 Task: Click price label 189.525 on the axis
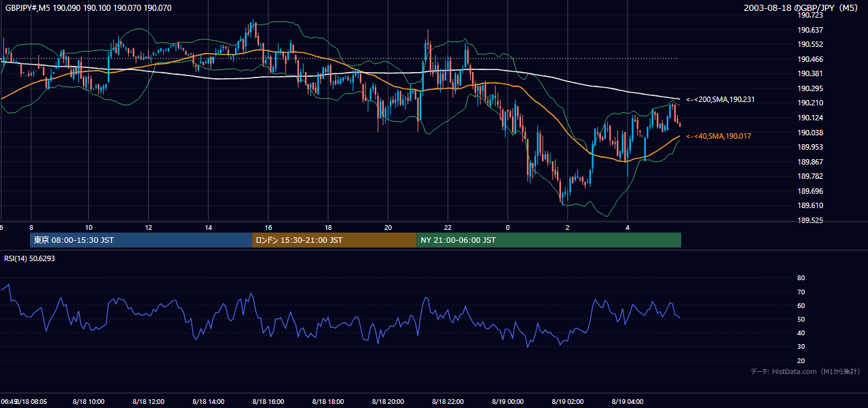pyautogui.click(x=810, y=221)
